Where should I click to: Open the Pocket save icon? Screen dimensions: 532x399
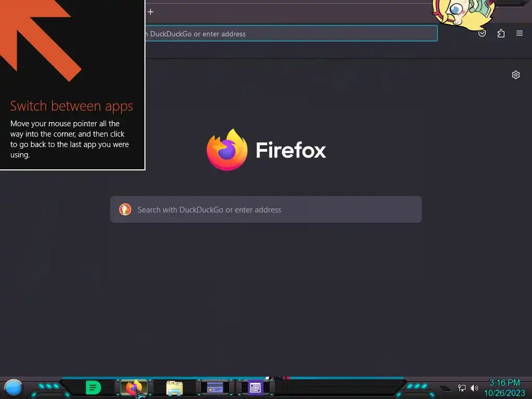pyautogui.click(x=482, y=33)
